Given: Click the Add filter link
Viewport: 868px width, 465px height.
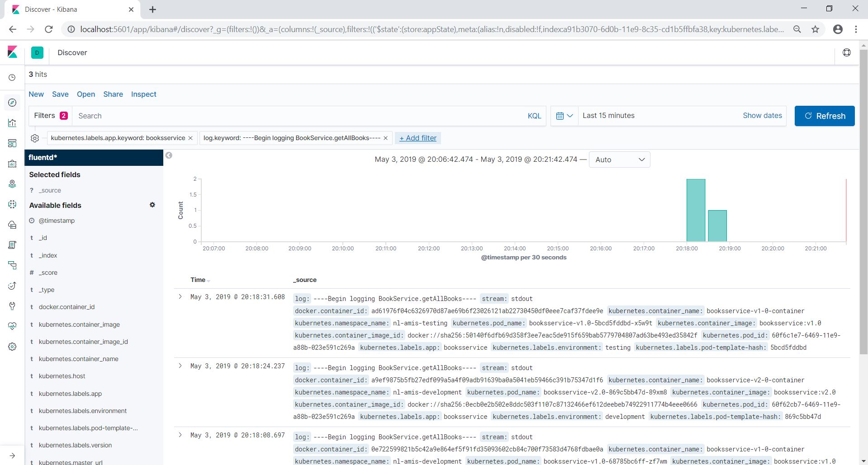Looking at the screenshot, I should pyautogui.click(x=418, y=138).
